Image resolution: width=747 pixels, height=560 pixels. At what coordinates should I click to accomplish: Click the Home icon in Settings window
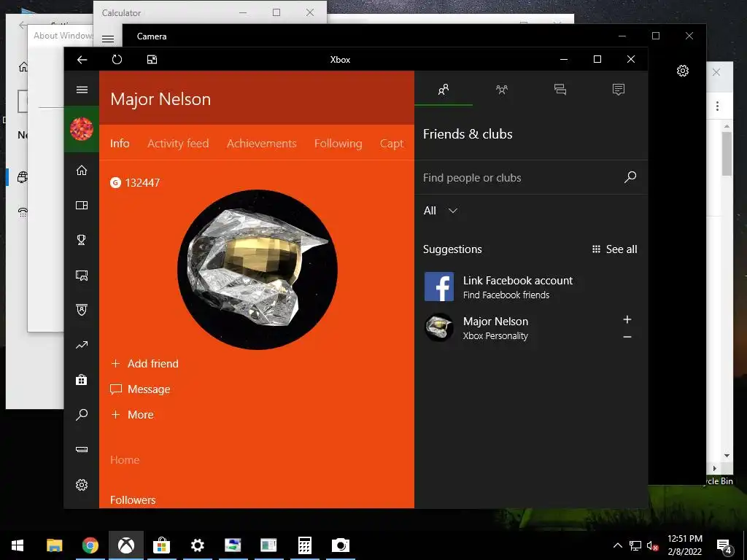23,66
